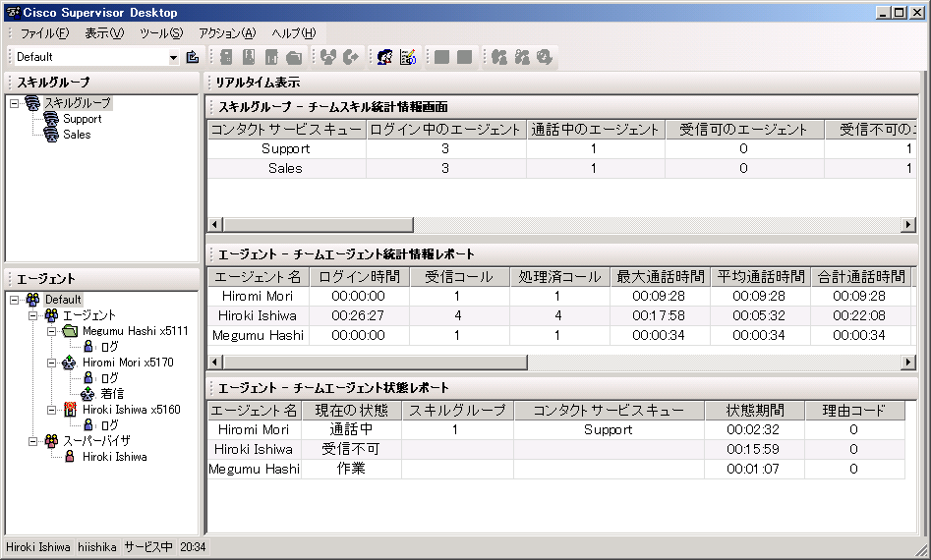
Task: Click the second greyed agent-state toolbar icon
Action: click(x=249, y=57)
